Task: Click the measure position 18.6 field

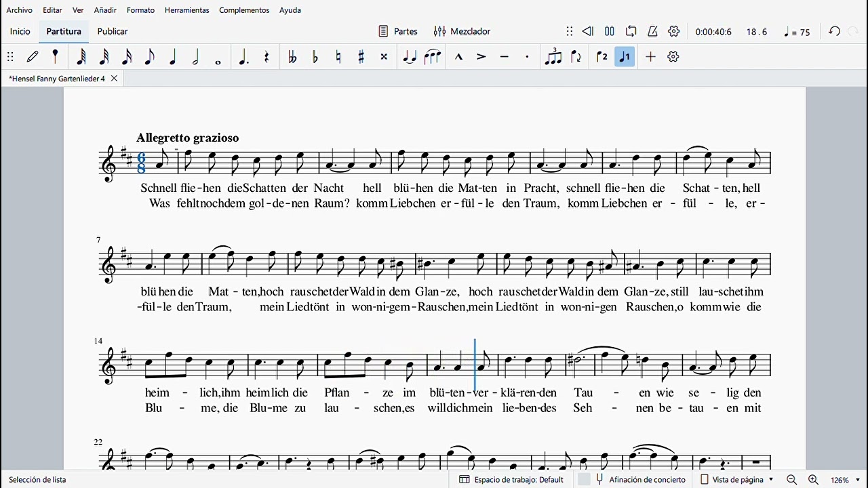Action: click(x=757, y=32)
